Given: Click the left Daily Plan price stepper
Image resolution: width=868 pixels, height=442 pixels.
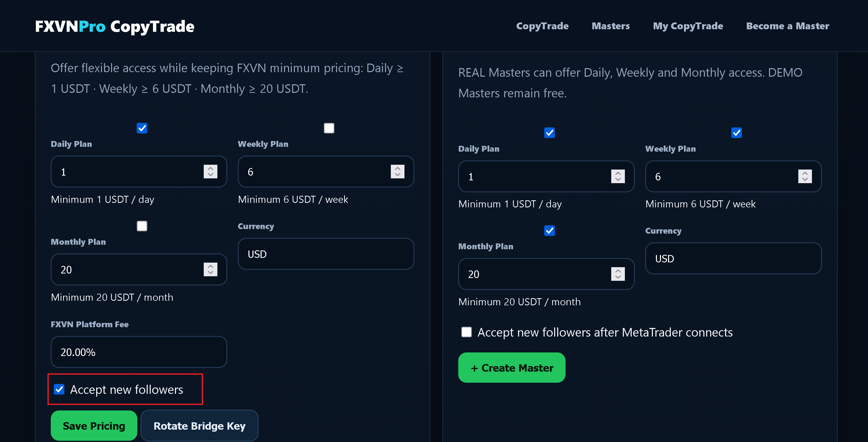Looking at the screenshot, I should click(210, 172).
